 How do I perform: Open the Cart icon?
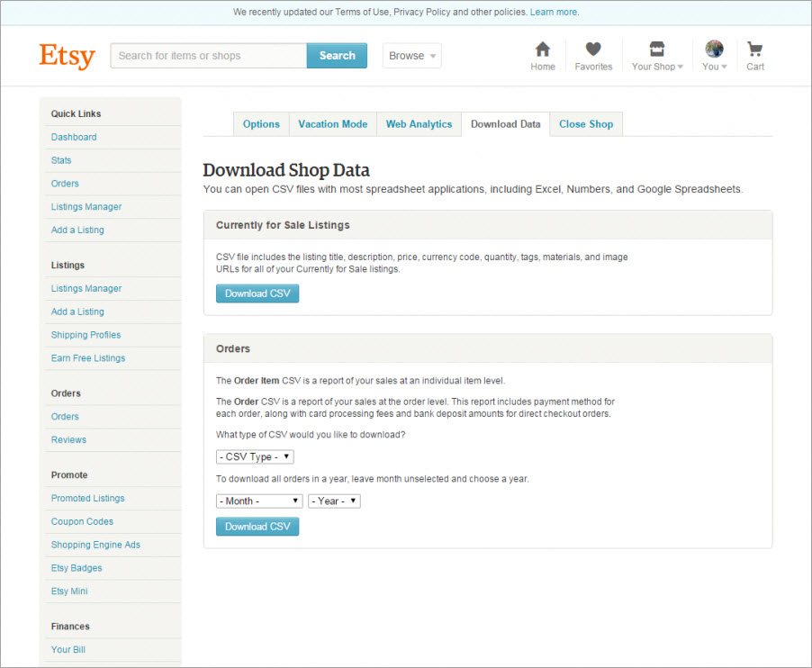pyautogui.click(x=754, y=50)
